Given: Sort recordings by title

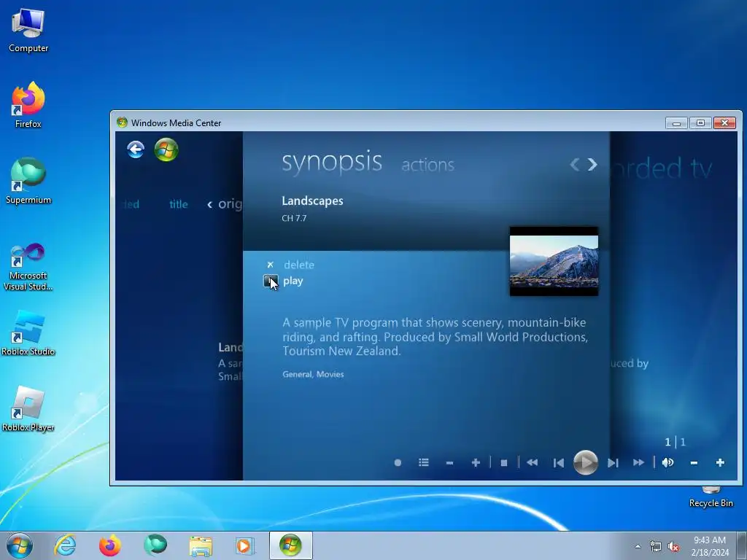Looking at the screenshot, I should pos(179,204).
